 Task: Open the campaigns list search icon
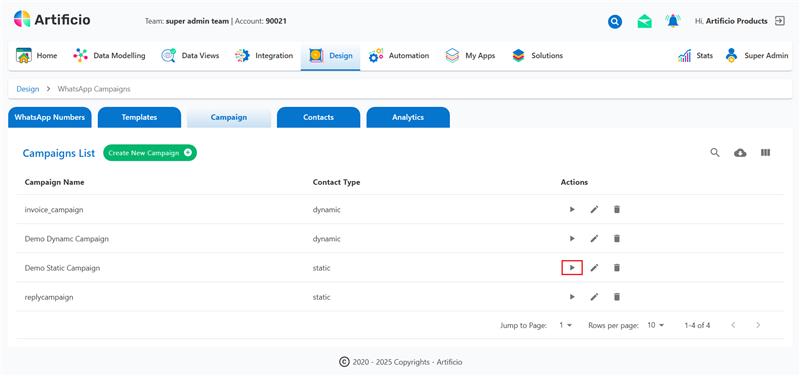[715, 153]
